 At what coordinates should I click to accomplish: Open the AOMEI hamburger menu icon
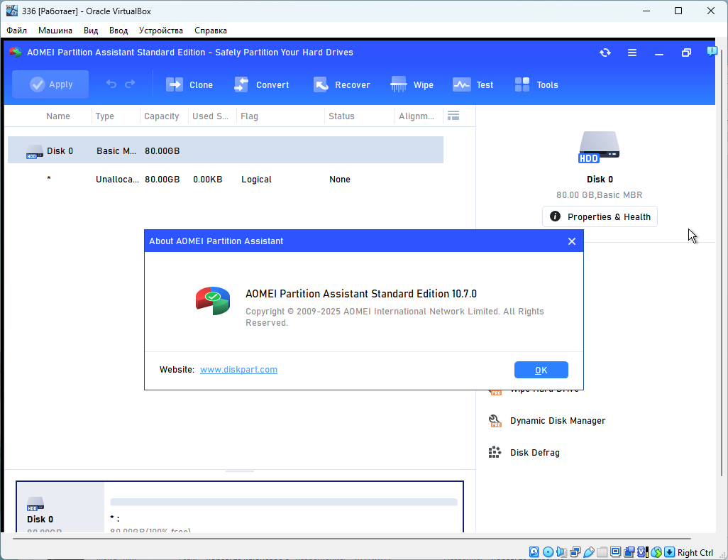click(x=632, y=53)
